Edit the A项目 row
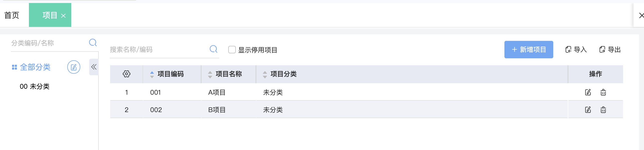The width and height of the screenshot is (644, 150). click(588, 92)
